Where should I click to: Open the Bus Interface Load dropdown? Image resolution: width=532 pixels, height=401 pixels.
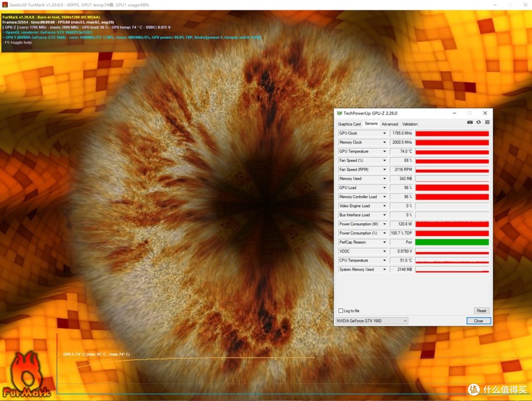pyautogui.click(x=384, y=215)
